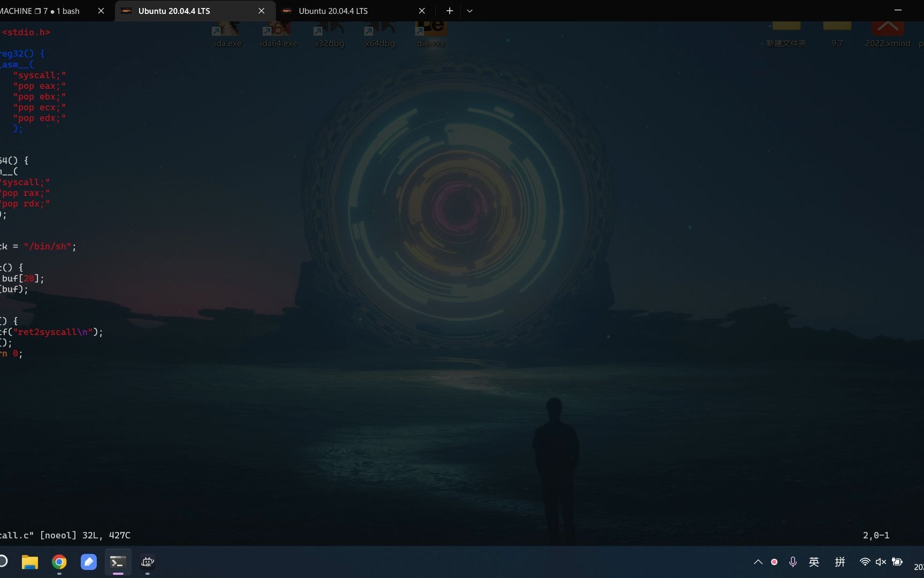924x578 pixels.
Task: Open the 新建文件夹 desktop folder
Action: (x=786, y=35)
